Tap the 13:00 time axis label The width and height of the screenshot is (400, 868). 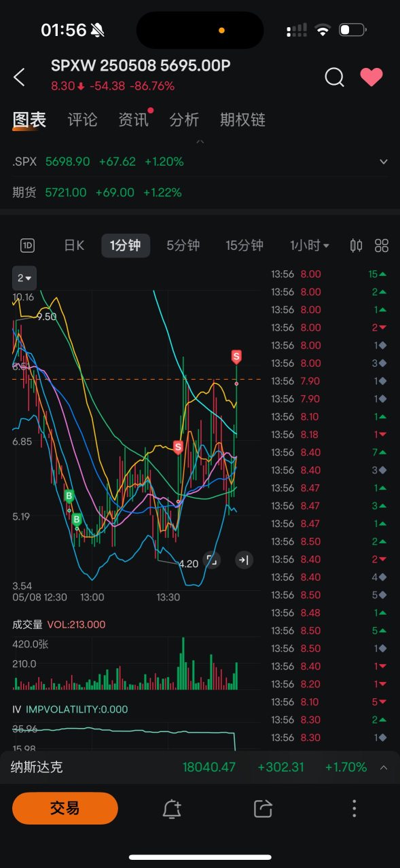pos(92,597)
